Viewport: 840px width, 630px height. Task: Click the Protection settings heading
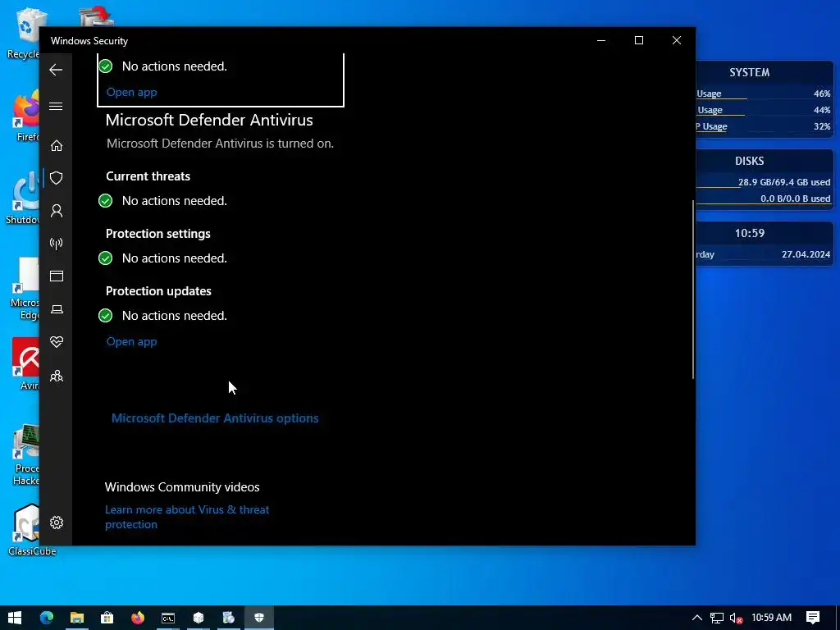pos(158,234)
